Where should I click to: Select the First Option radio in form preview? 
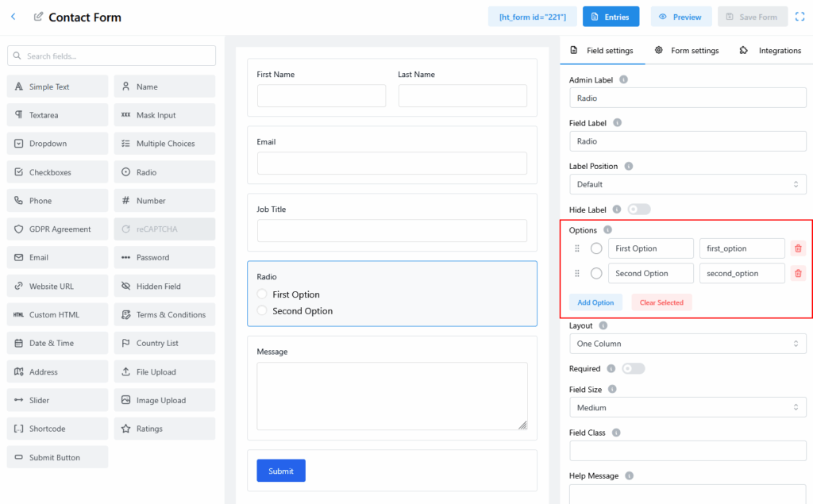click(x=262, y=294)
